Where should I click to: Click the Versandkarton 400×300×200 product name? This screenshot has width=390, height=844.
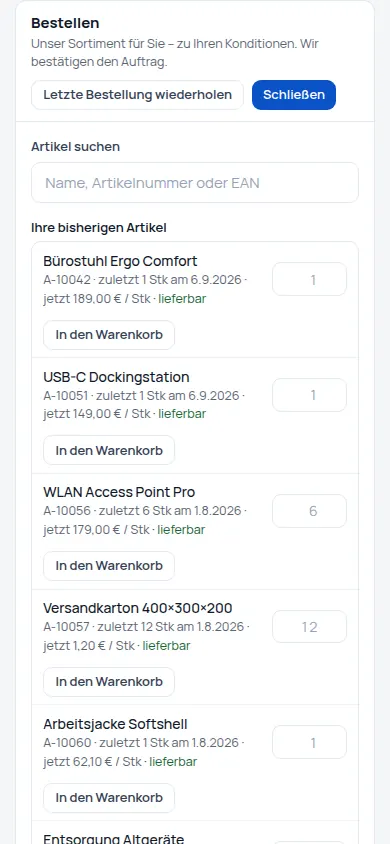tap(138, 608)
